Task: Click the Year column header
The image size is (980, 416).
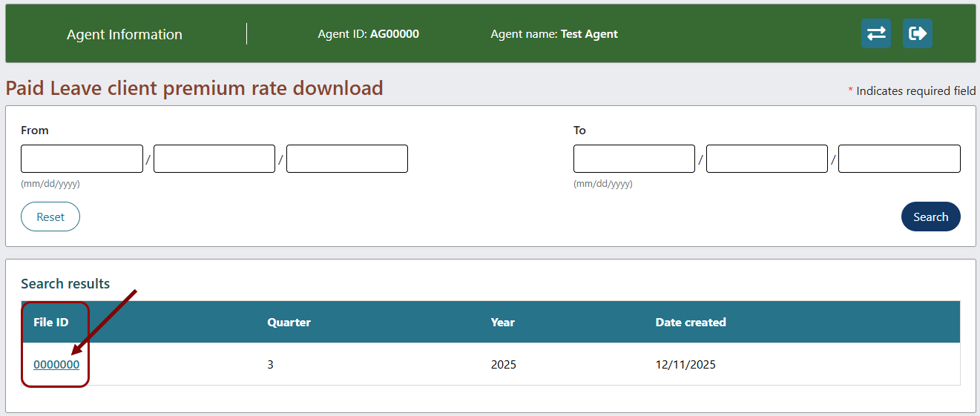Action: (502, 322)
